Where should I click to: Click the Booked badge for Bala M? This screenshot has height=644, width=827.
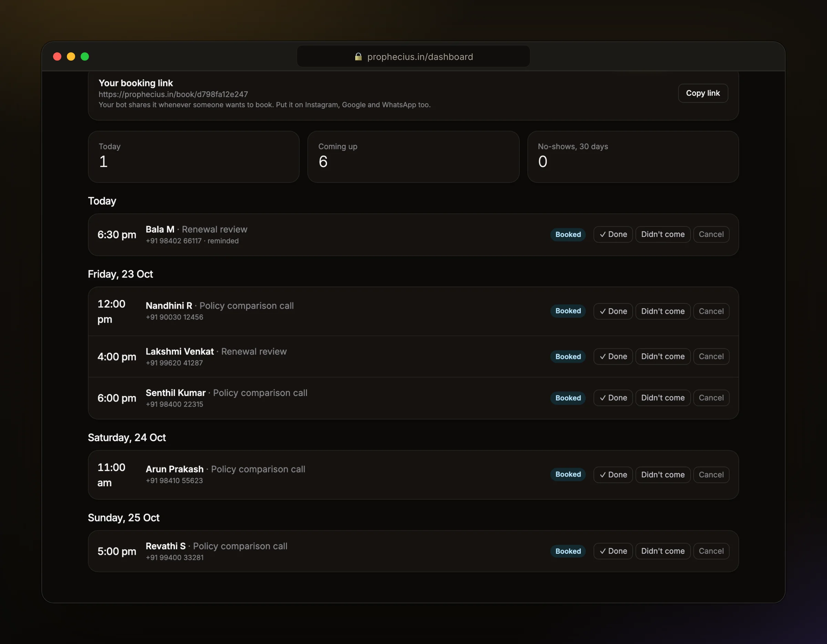pos(568,234)
